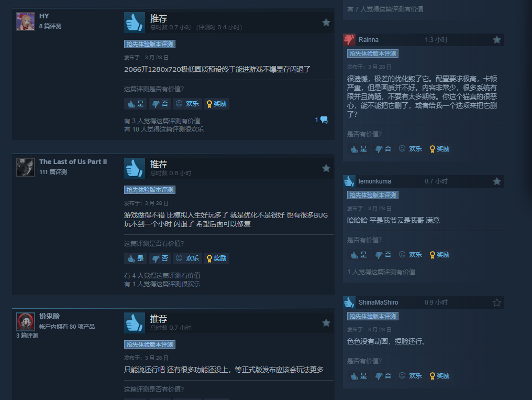Open 扮鬼脸's profile avatar
The width and height of the screenshot is (532, 400).
tap(26, 321)
